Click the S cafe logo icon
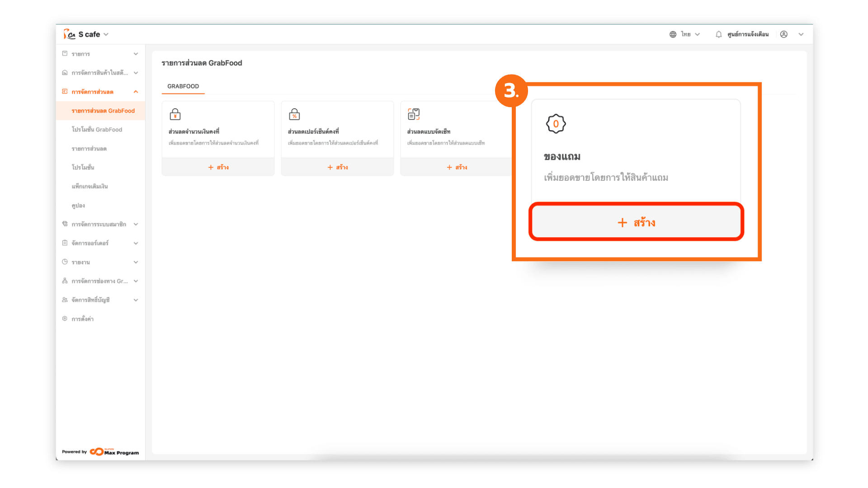 click(69, 34)
